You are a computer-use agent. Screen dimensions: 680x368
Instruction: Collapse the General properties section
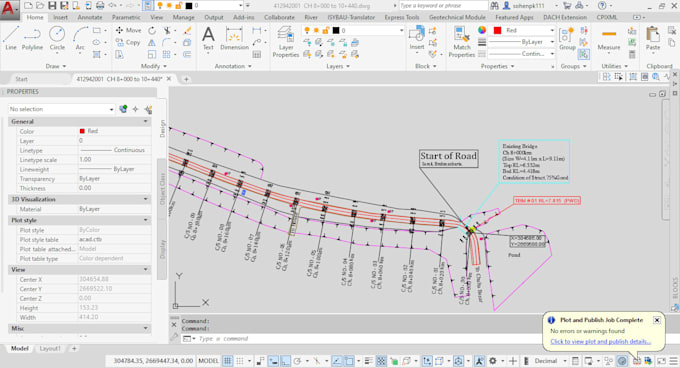[146, 122]
